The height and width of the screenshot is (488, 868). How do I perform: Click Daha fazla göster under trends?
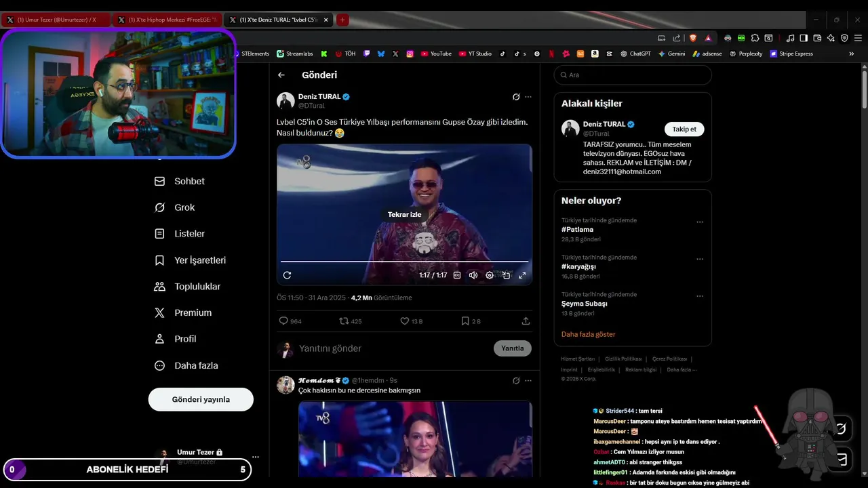tap(588, 334)
